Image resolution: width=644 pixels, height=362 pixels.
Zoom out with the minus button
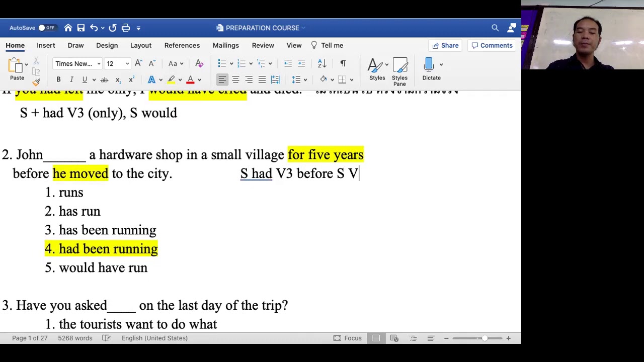(446, 338)
